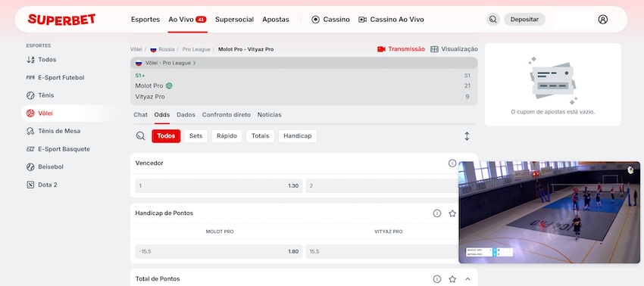Click the empty bet slip illustration
Screen dimensions: 644x286
tap(553, 80)
